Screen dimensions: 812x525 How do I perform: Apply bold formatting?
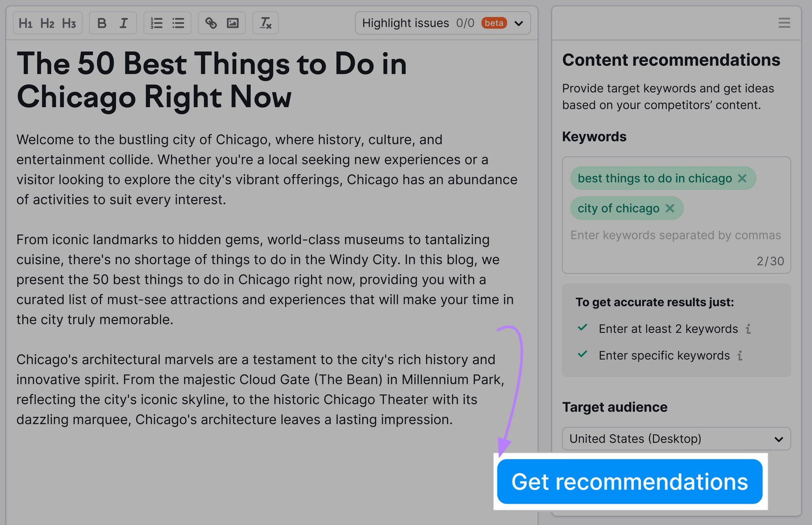pos(101,23)
